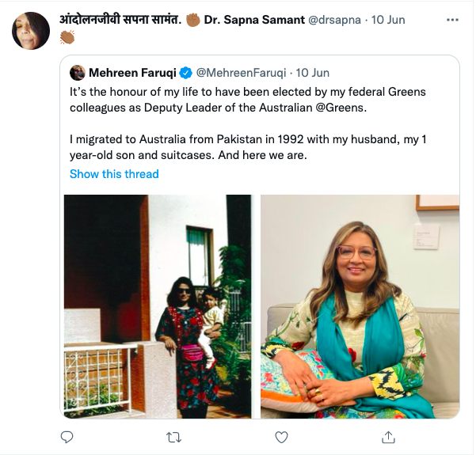The image size is (476, 455).
Task: Click the @MehreenFaruqi handle
Action: pyautogui.click(x=241, y=73)
